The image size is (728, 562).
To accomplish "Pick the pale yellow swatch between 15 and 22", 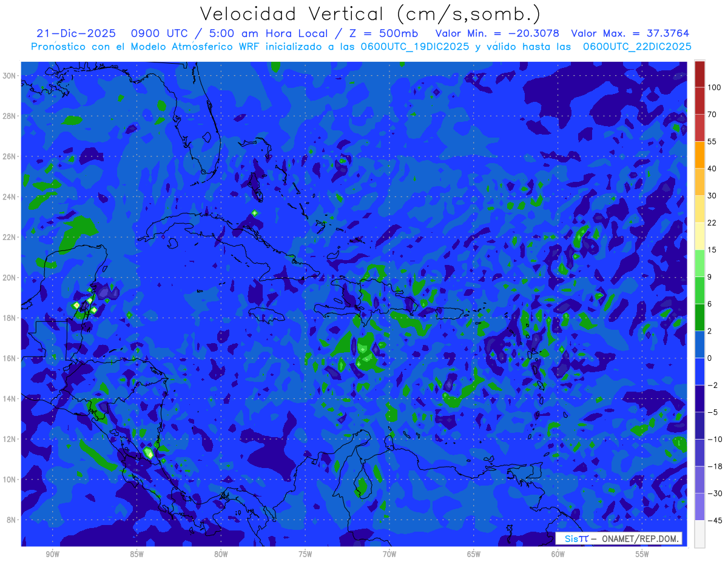I will point(699,236).
